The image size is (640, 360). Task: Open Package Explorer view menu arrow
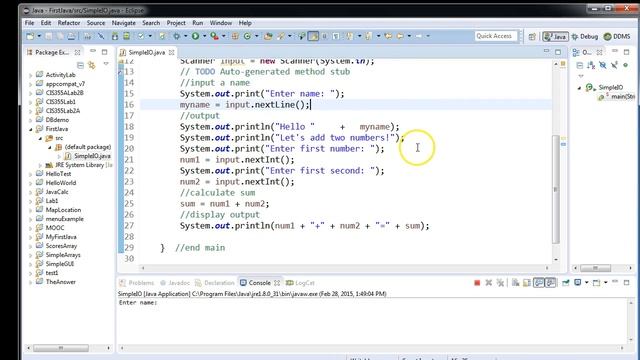[106, 64]
